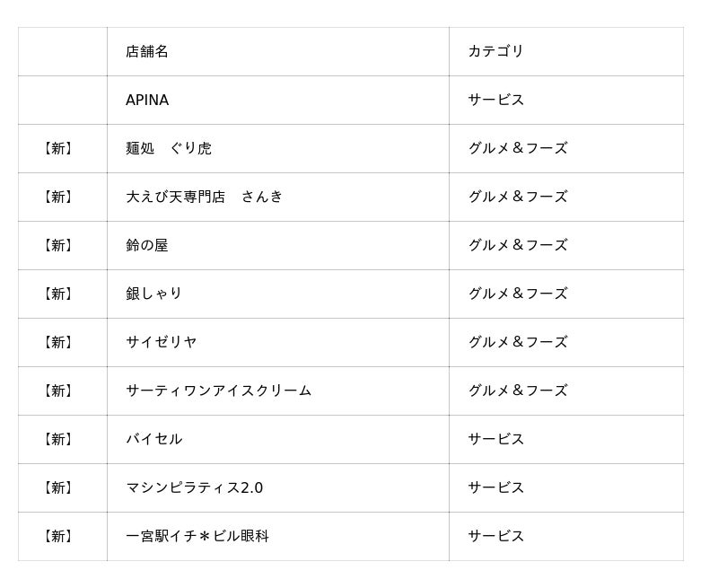Click the 【新】 label beside 銀しゃり
This screenshot has width=718, height=588.
[58, 294]
